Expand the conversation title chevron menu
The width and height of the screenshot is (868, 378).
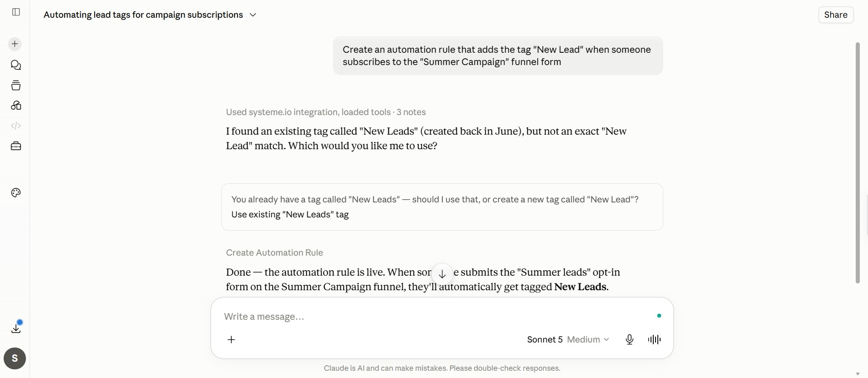tap(253, 15)
